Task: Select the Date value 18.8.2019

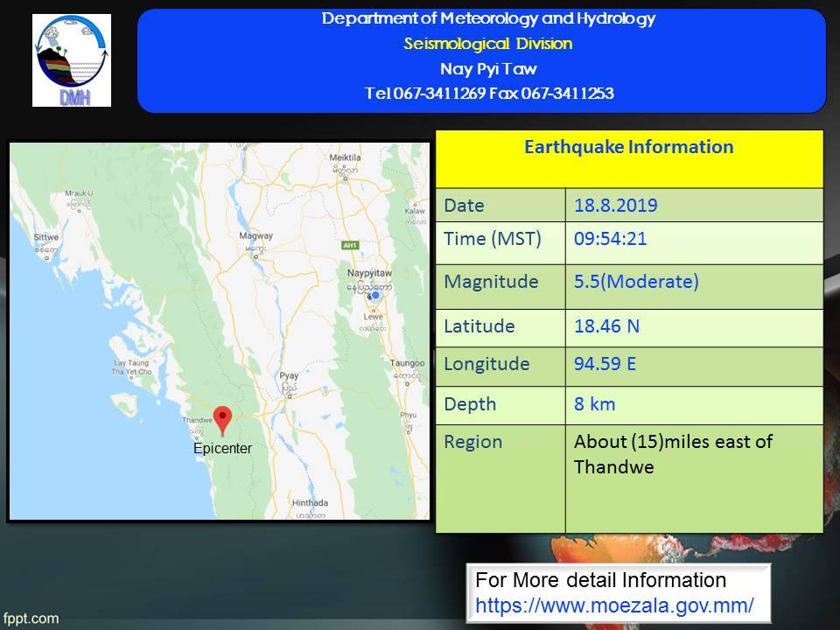Action: [x=616, y=206]
